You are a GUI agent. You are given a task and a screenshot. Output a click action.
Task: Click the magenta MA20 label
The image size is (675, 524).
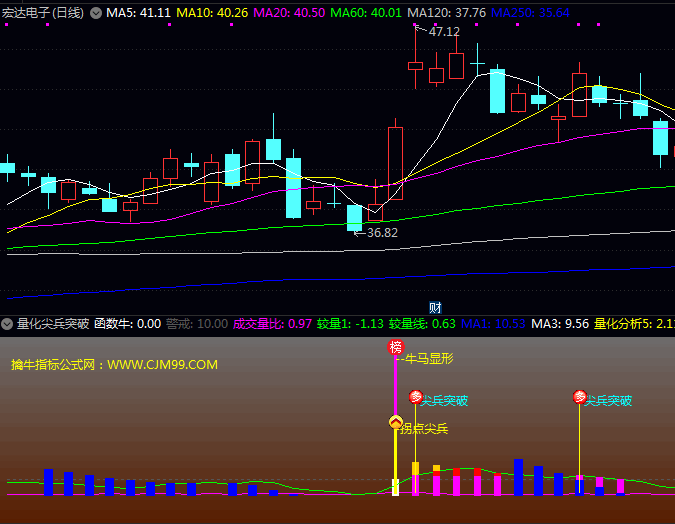(x=289, y=13)
